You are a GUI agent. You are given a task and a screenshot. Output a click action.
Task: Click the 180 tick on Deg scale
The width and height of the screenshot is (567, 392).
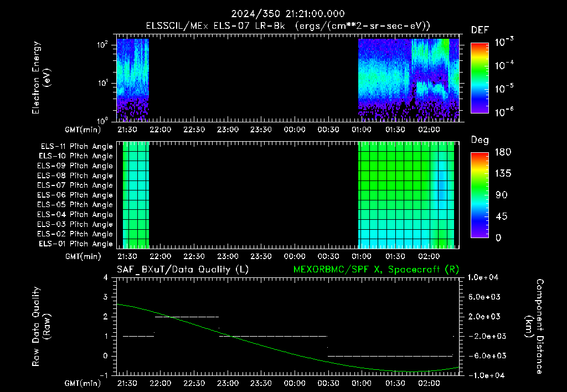pos(503,152)
